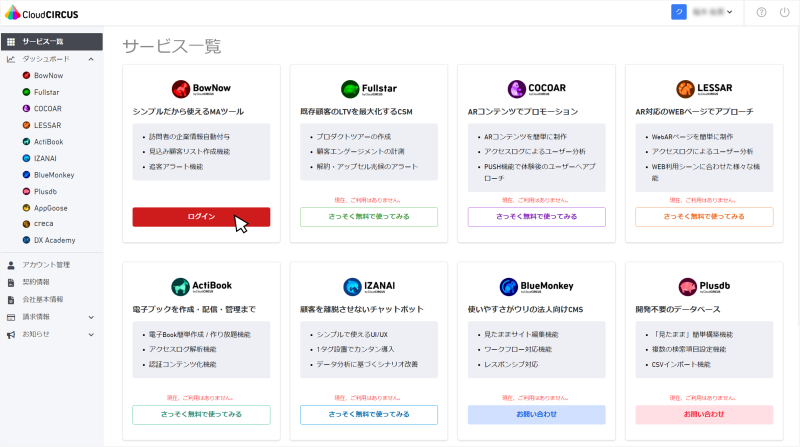Expand the お知らせ sidebar menu
This screenshot has width=800, height=447.
point(91,335)
